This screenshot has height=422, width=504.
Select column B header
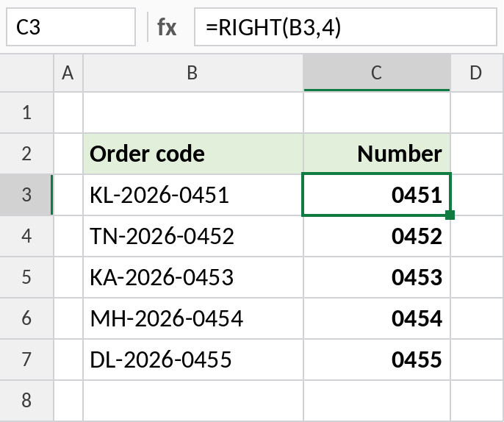[x=192, y=73]
